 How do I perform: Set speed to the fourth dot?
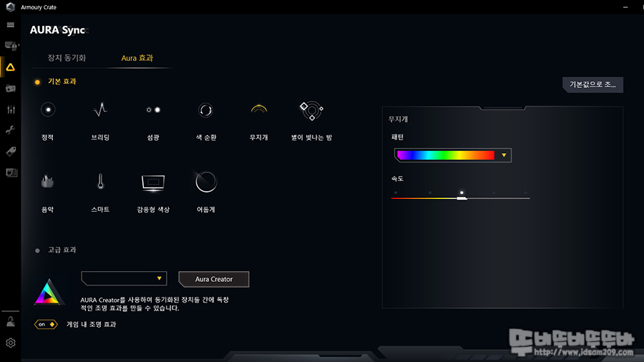(x=494, y=192)
